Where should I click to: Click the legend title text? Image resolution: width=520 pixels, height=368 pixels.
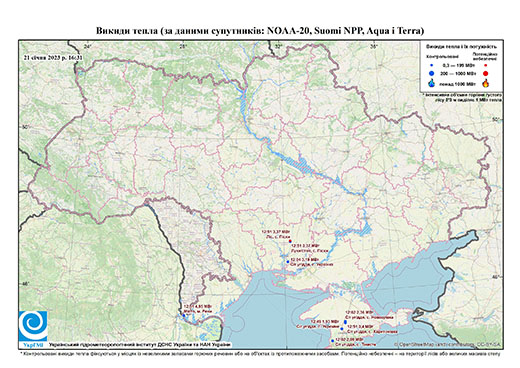(x=461, y=47)
